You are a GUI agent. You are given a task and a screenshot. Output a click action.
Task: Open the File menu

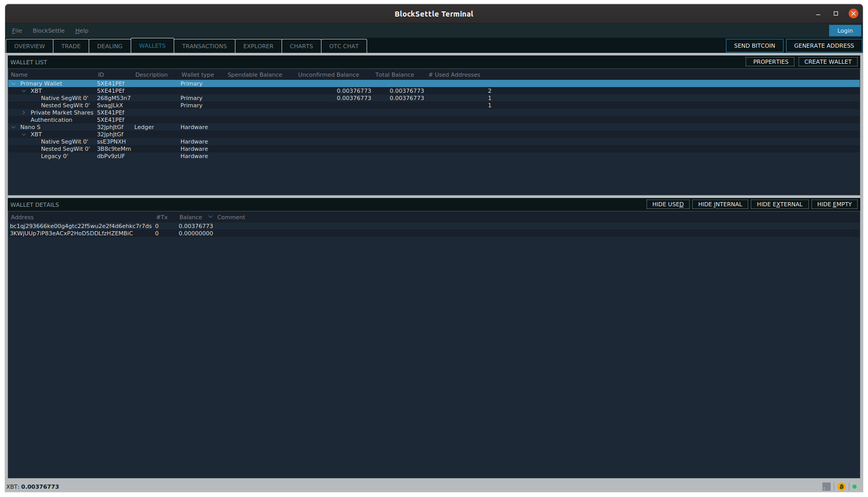pos(17,31)
